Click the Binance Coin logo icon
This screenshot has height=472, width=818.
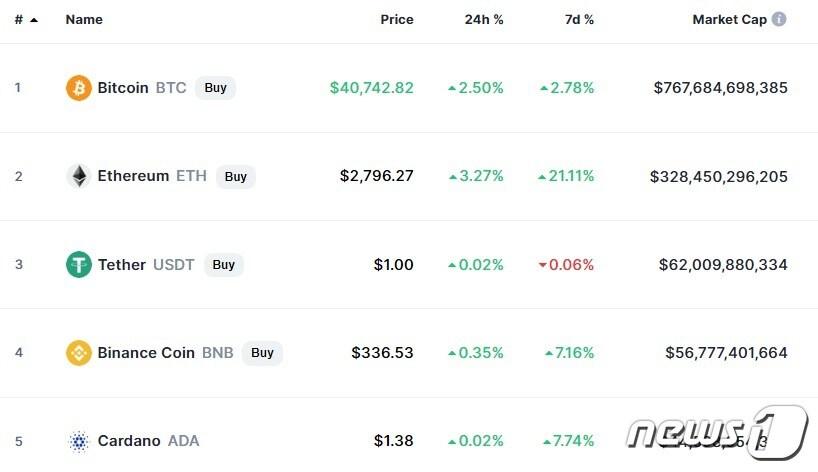click(78, 353)
